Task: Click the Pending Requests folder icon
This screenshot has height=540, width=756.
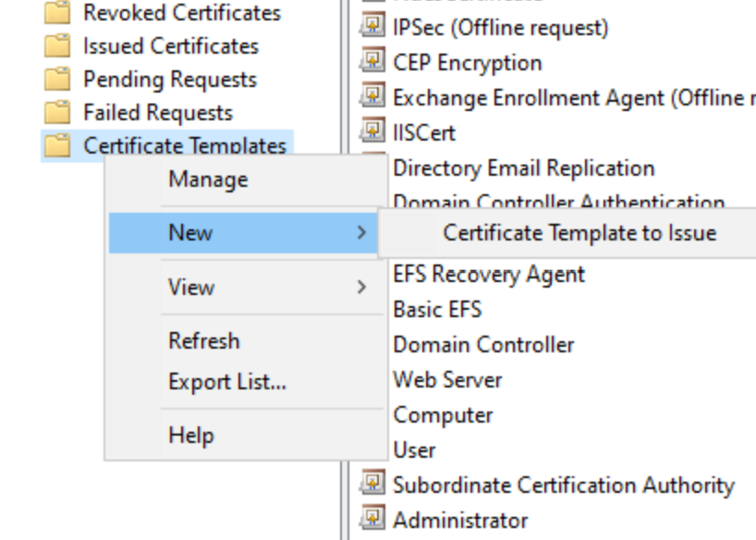Action: 57,80
